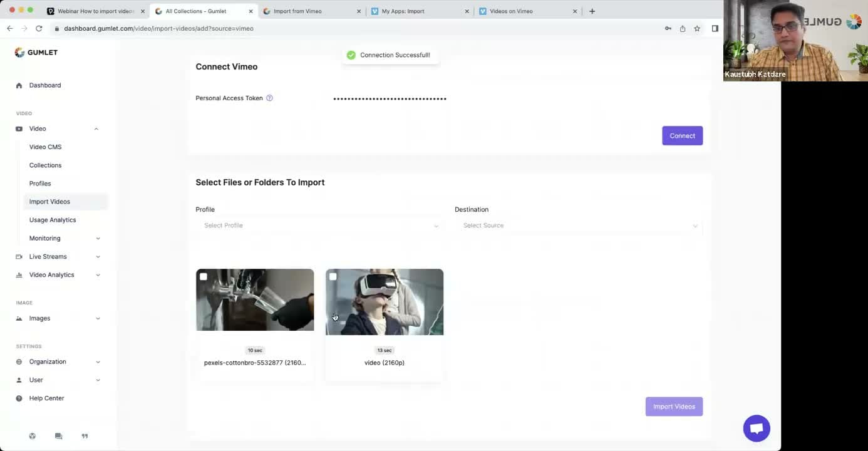Open the Destination Select Source dropdown
Screen dimensions: 868x451
(579, 225)
